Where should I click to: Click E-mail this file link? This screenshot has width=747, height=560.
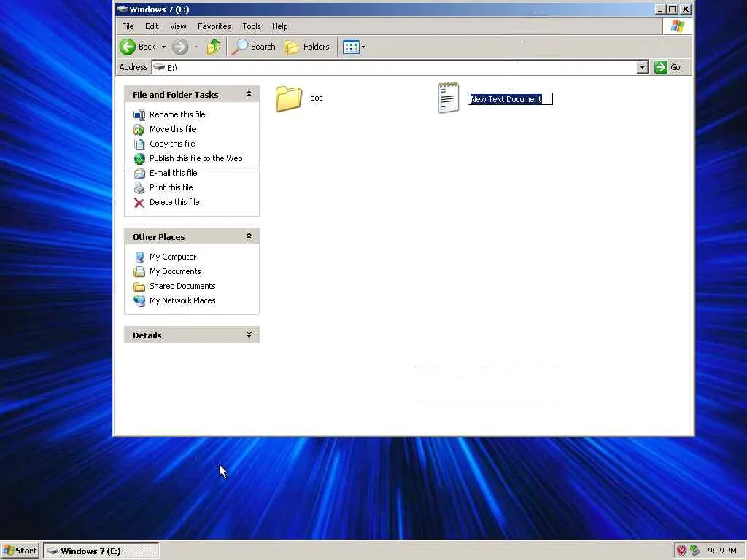173,173
